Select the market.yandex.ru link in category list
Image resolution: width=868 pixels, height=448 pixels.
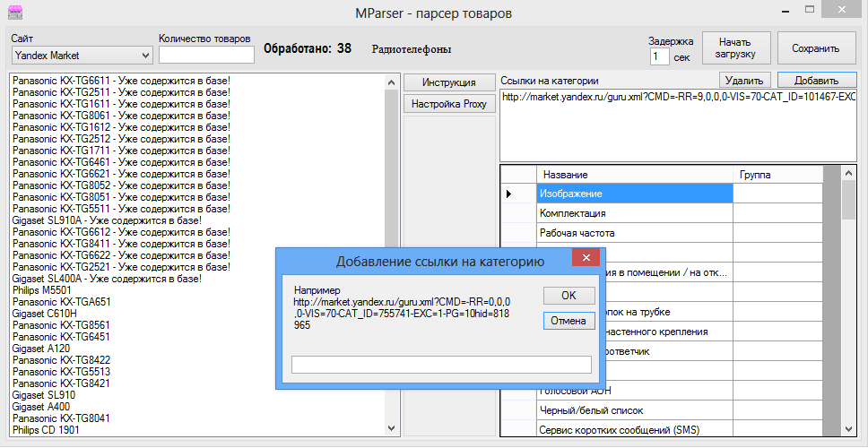tap(679, 97)
